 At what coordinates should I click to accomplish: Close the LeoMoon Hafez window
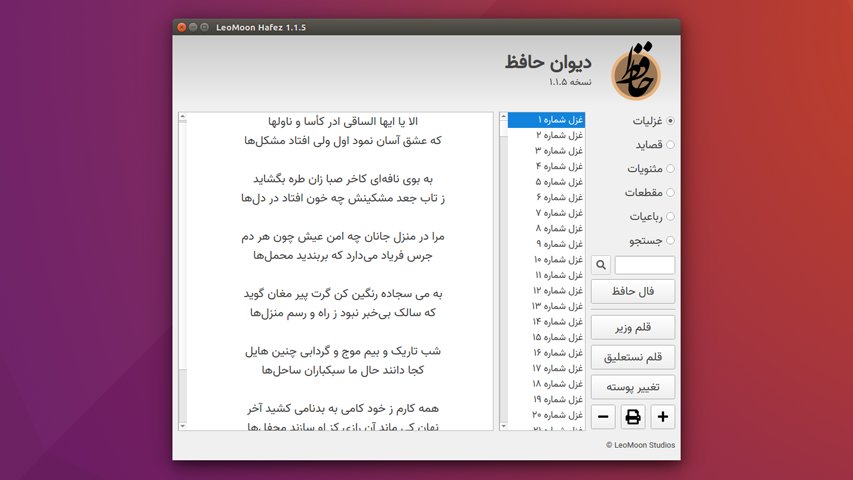(182, 27)
